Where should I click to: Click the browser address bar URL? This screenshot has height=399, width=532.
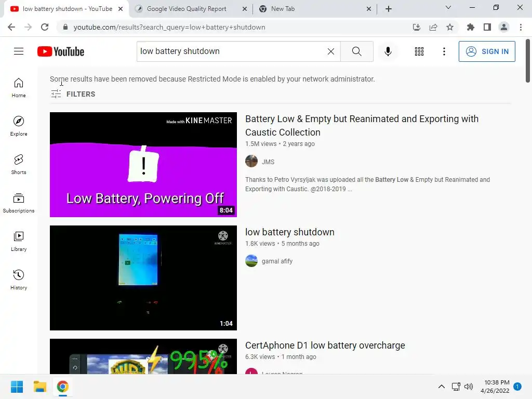pyautogui.click(x=169, y=27)
